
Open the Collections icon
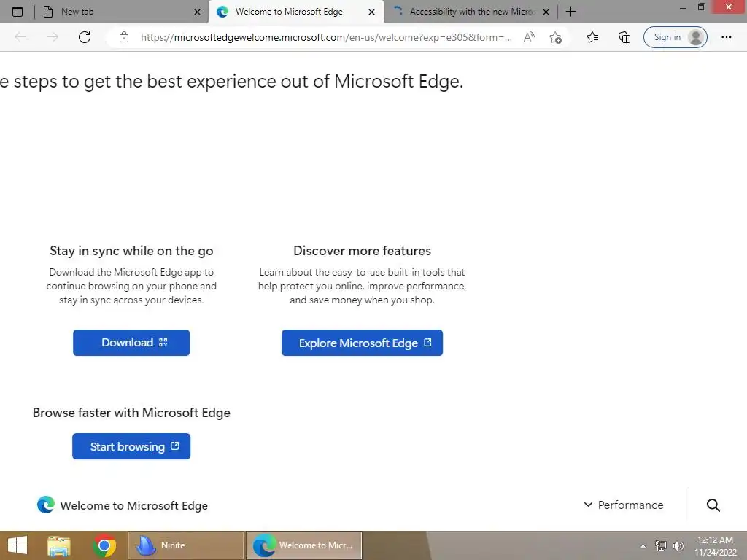pyautogui.click(x=624, y=37)
